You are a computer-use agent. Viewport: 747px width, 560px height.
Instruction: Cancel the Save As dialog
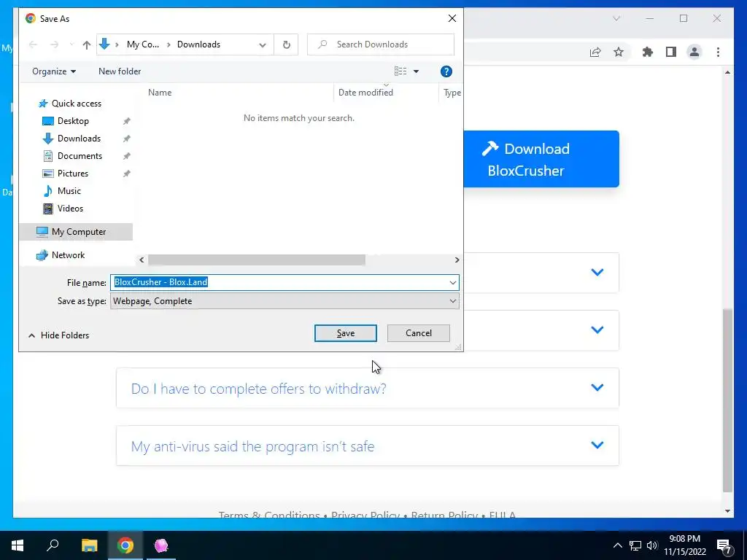pos(418,333)
